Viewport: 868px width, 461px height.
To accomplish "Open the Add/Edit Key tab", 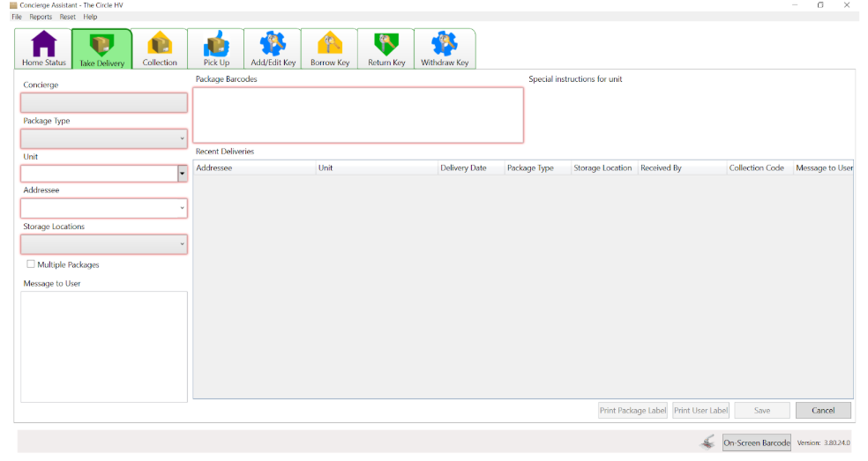I will (x=273, y=48).
